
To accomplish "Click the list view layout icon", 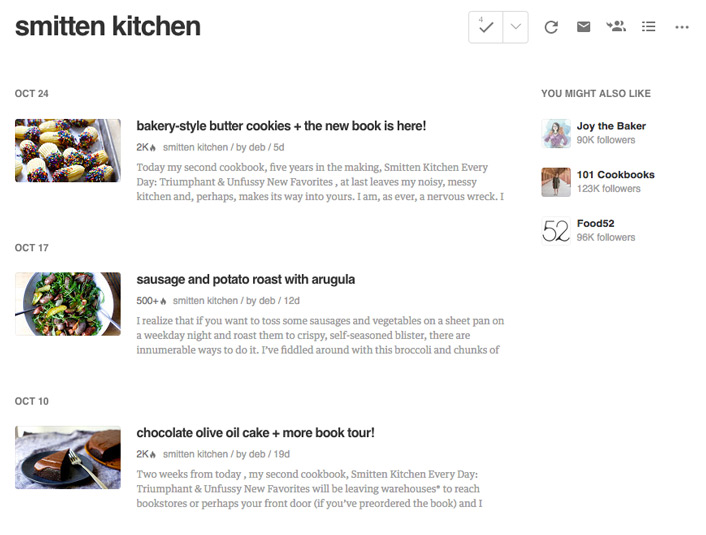I will tap(649, 27).
